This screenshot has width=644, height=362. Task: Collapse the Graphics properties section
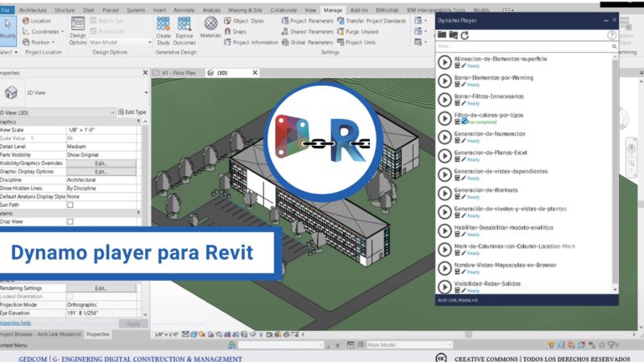coord(138,122)
